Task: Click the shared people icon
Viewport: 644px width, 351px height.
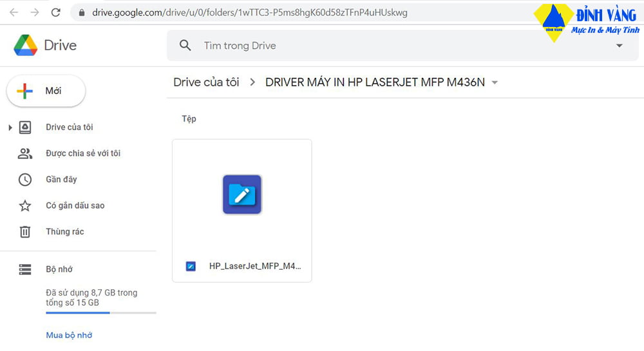Action: tap(25, 153)
